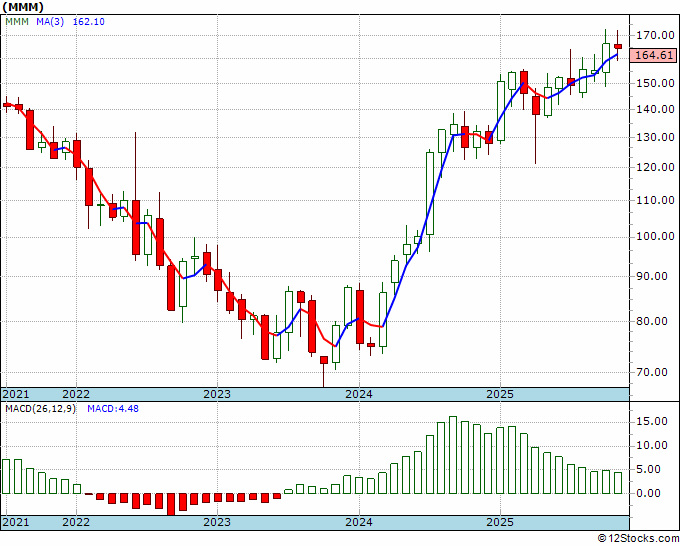Click the MMM ticker label in legend
This screenshot has width=680, height=546.
point(17,22)
